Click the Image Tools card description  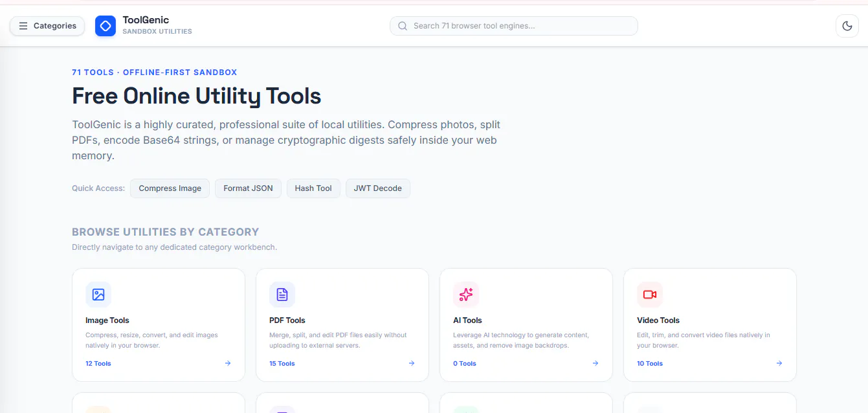[x=151, y=340]
